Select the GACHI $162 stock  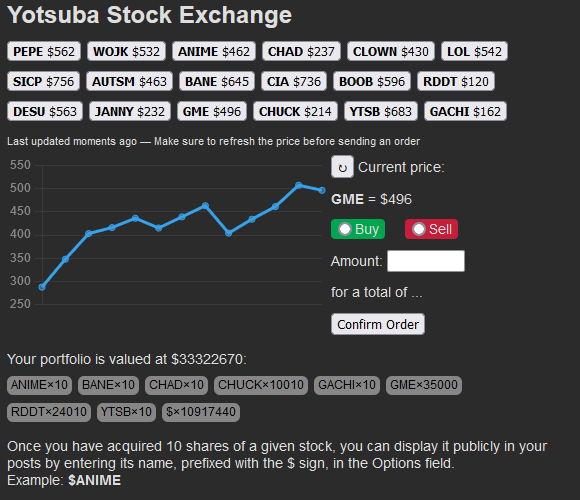pyautogui.click(x=465, y=111)
